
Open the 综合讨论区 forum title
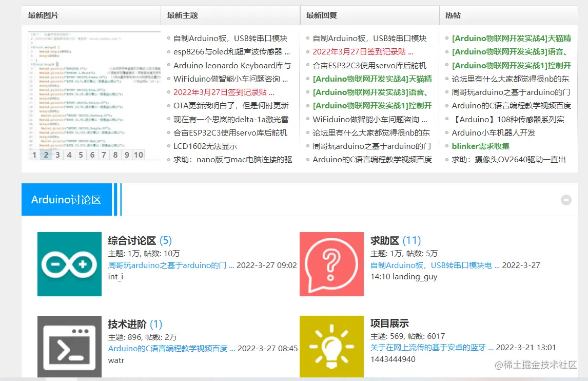(132, 240)
